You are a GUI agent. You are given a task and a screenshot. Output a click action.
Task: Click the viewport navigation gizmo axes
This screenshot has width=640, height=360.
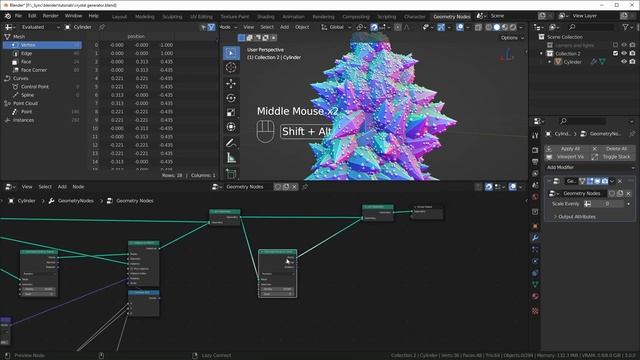[x=507, y=55]
